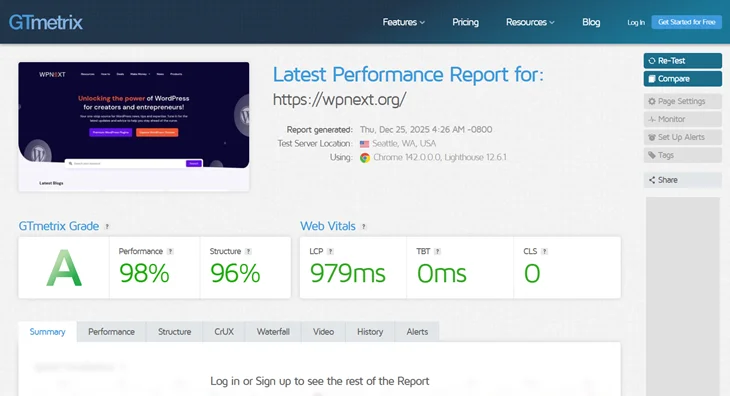Click help icon next to Web Vitals
Image resolution: width=730 pixels, height=396 pixels.
click(364, 227)
